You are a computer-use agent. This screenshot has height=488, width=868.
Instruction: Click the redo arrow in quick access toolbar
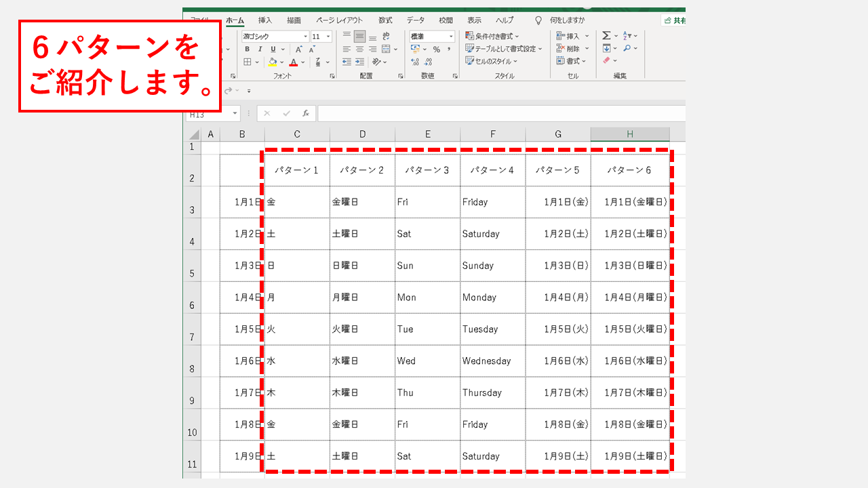click(x=229, y=91)
